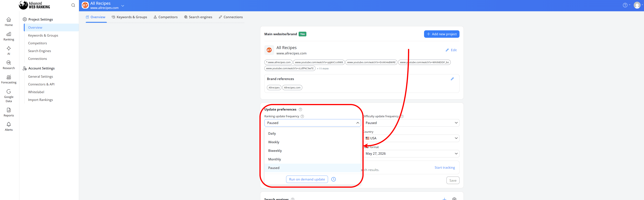Select Weekly update frequency option
Image resolution: width=644 pixels, height=200 pixels.
312,142
